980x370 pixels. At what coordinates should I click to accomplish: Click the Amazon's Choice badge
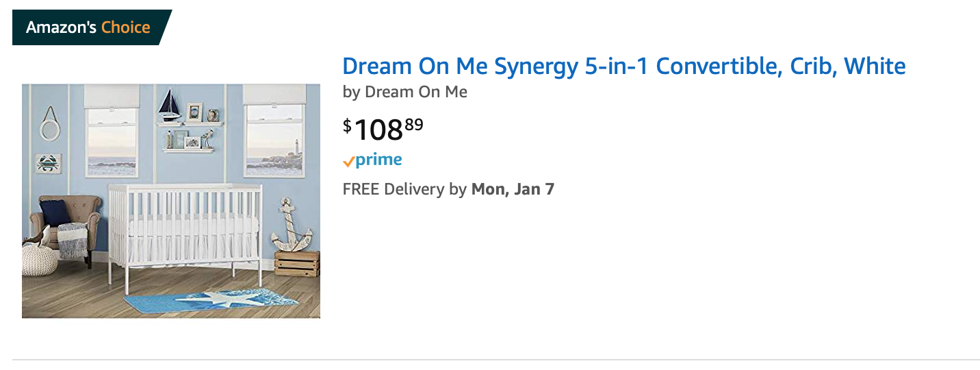pos(89,27)
